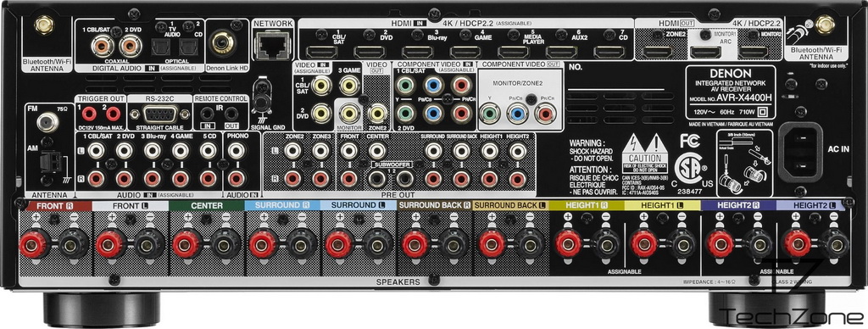
Task: Click the TRIGGER OUT 1 jack
Action: [x=88, y=114]
